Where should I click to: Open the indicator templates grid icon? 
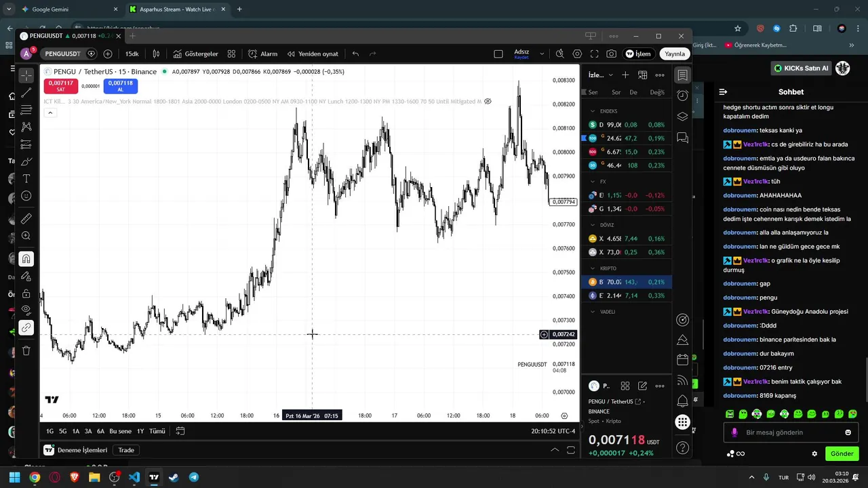231,54
